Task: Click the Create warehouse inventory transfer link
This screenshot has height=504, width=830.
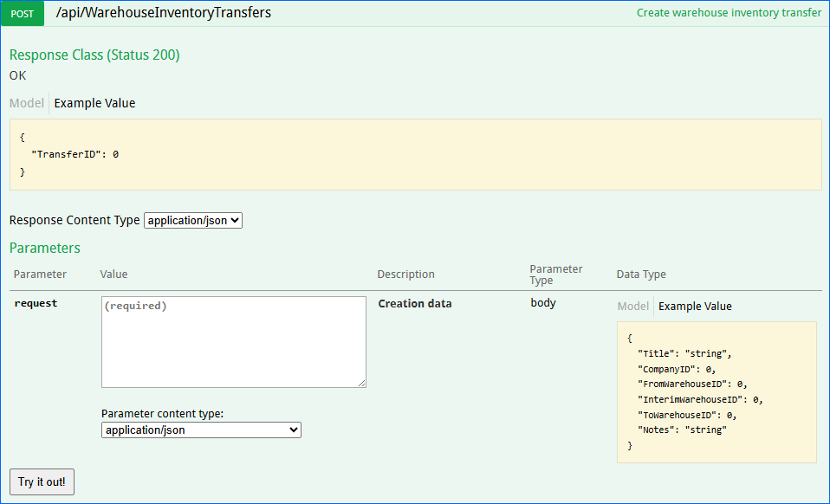Action: pyautogui.click(x=729, y=13)
